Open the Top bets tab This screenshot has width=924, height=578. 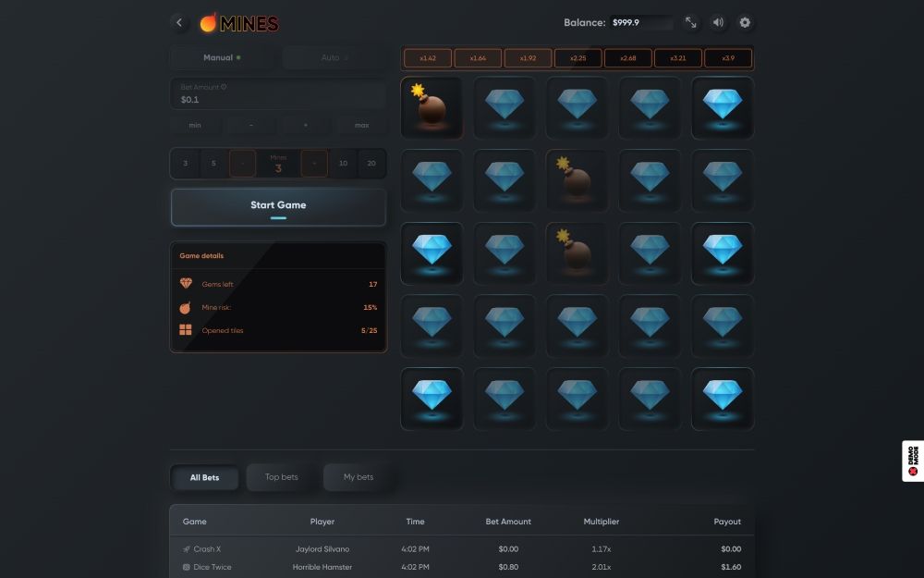281,477
